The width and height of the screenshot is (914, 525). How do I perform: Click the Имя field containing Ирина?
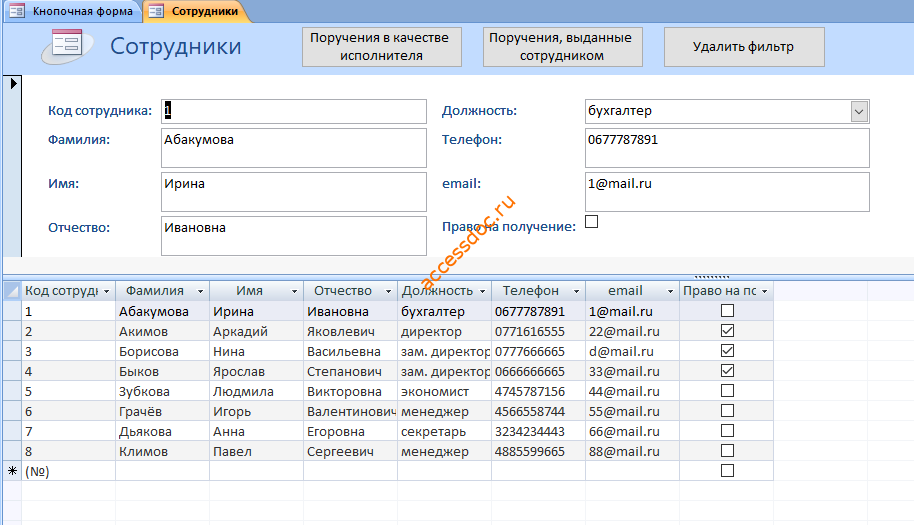pyautogui.click(x=294, y=192)
